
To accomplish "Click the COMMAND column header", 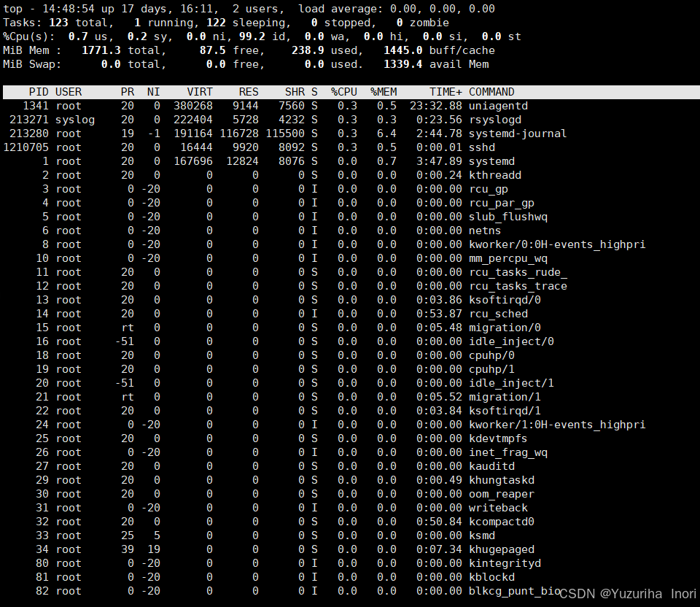I will point(491,92).
